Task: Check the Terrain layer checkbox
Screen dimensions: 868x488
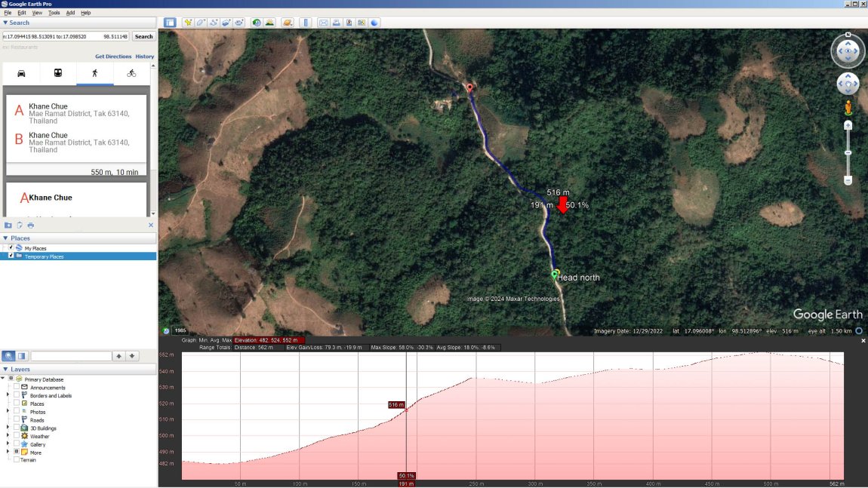Action: (x=17, y=460)
